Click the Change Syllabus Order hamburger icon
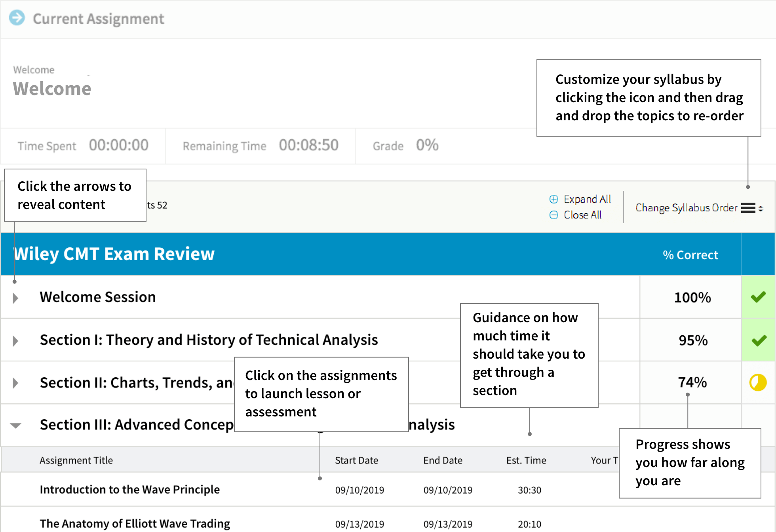The image size is (776, 532). coord(748,208)
